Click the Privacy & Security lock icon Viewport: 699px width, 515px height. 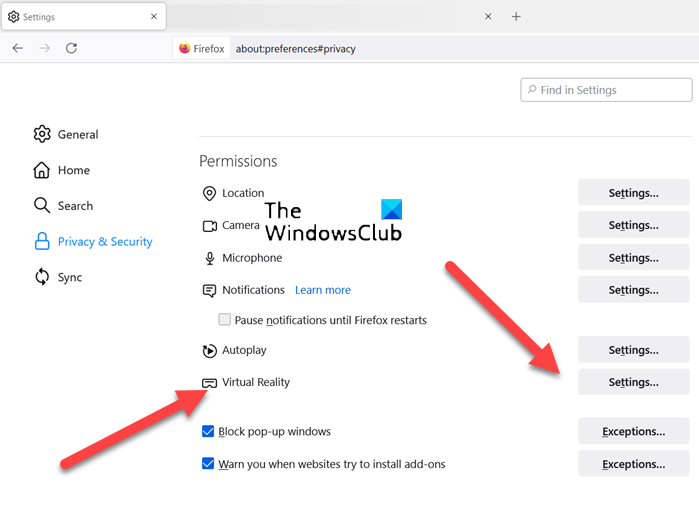point(42,242)
